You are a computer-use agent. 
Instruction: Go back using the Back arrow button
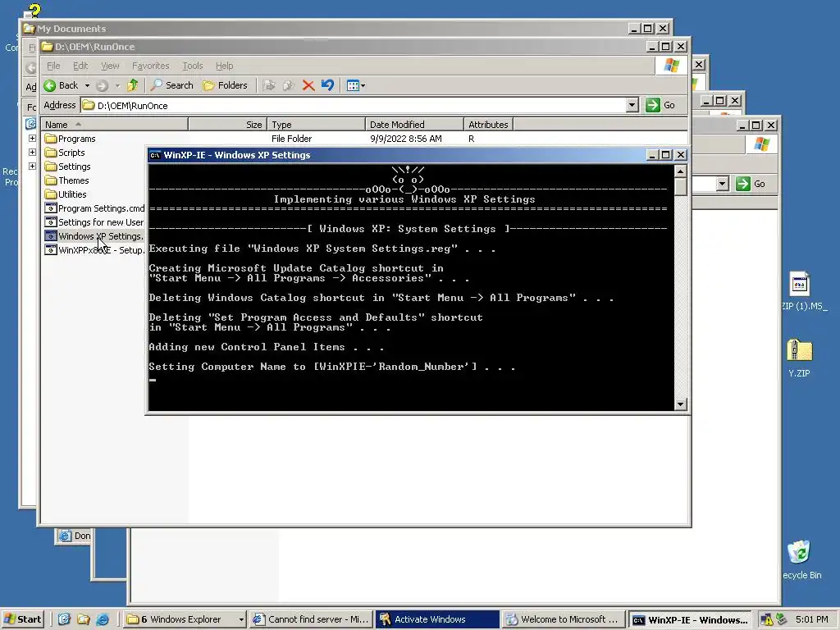point(61,85)
